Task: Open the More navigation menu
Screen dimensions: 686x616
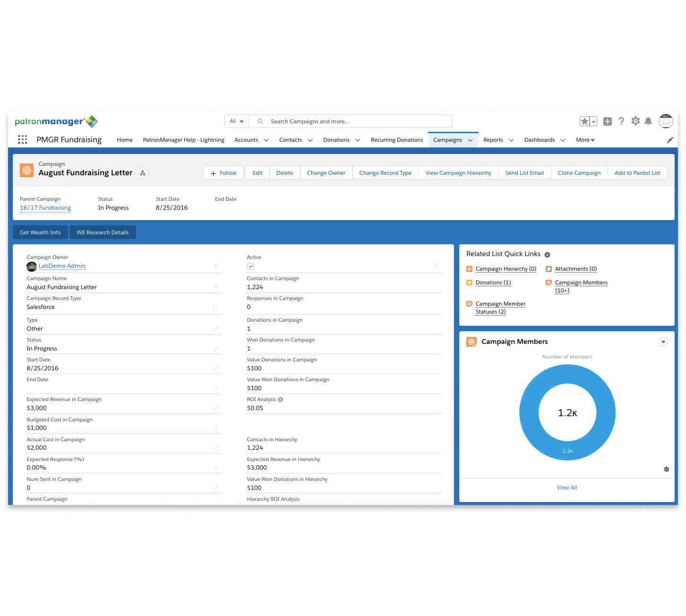Action: point(585,140)
